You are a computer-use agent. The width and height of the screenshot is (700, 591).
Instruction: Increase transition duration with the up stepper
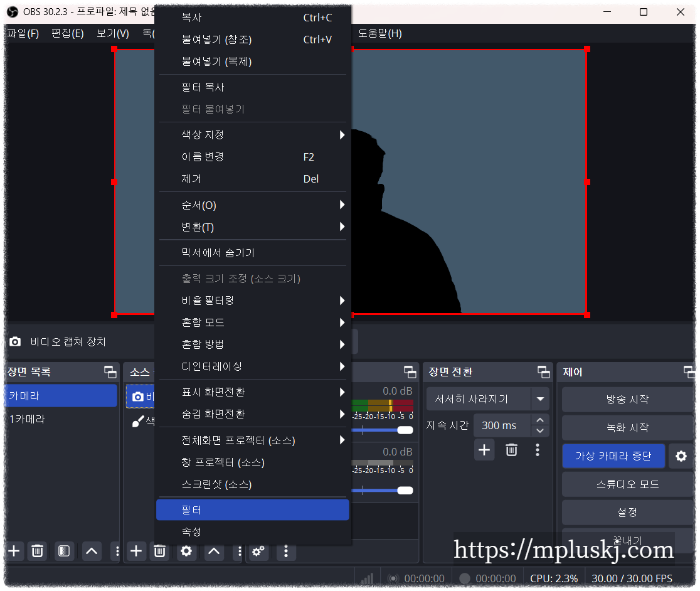coord(539,420)
